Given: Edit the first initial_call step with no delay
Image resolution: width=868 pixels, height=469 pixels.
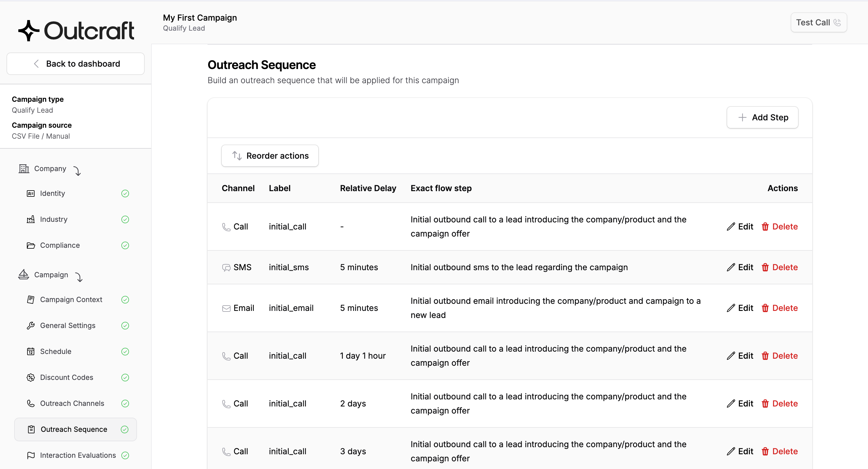Looking at the screenshot, I should tap(740, 227).
